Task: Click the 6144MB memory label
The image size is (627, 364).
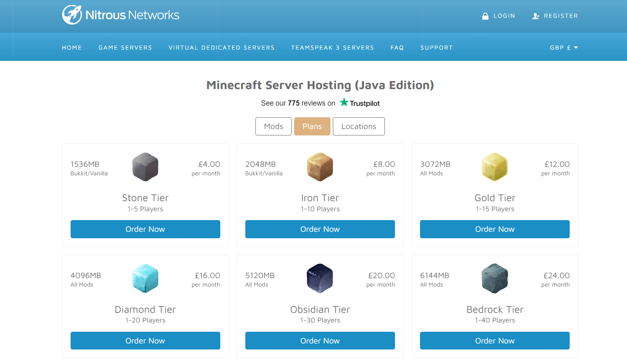Action: coord(435,276)
